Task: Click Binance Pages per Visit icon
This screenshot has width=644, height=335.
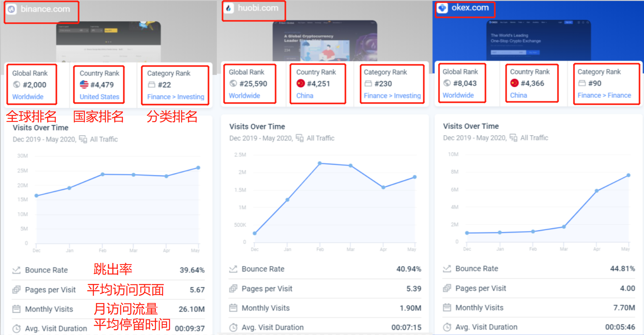Action: pos(16,290)
